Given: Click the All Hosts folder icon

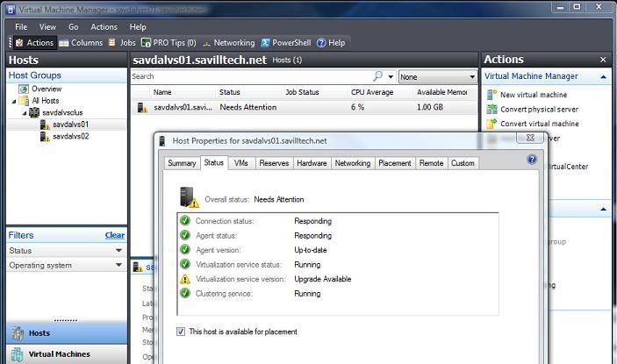Looking at the screenshot, I should pyautogui.click(x=24, y=101).
